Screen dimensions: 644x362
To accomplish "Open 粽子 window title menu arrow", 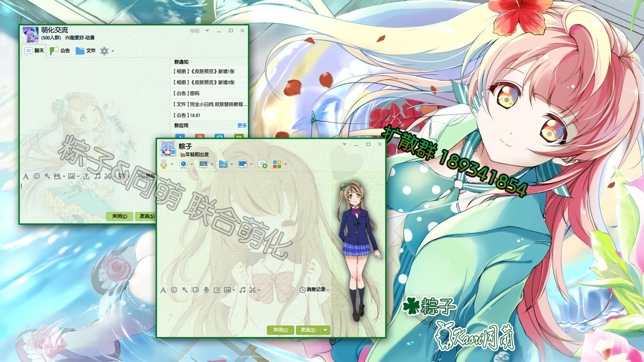I will click(345, 144).
